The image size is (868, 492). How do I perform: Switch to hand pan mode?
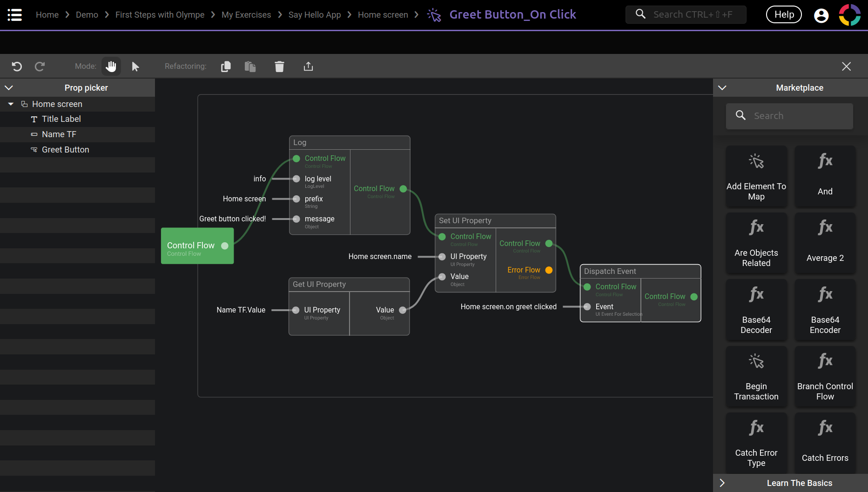coord(111,66)
